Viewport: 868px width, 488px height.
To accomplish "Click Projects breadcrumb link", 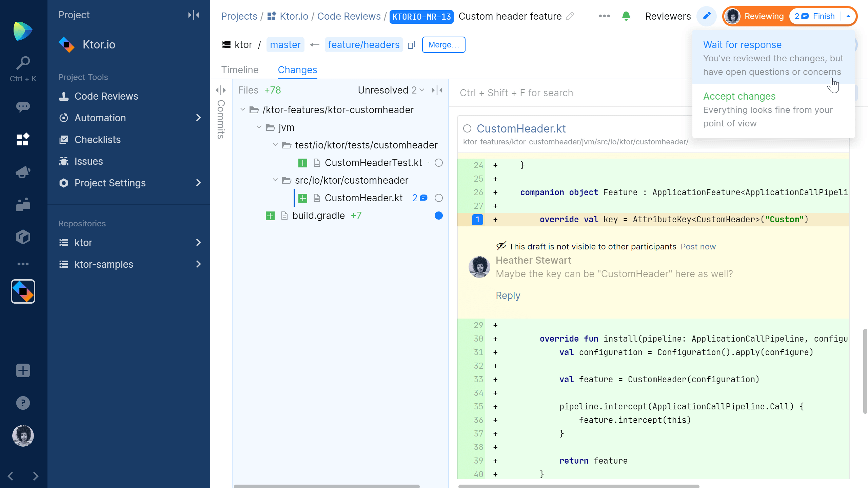I will click(x=239, y=16).
